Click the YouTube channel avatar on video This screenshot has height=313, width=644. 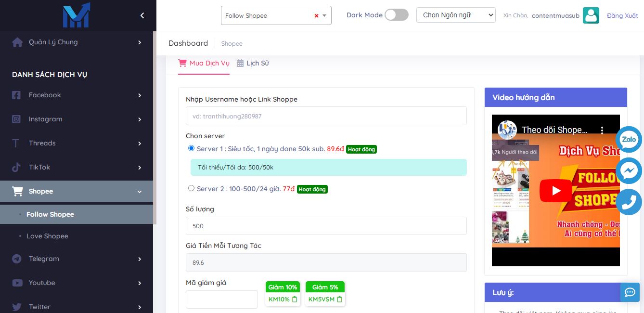(x=507, y=130)
